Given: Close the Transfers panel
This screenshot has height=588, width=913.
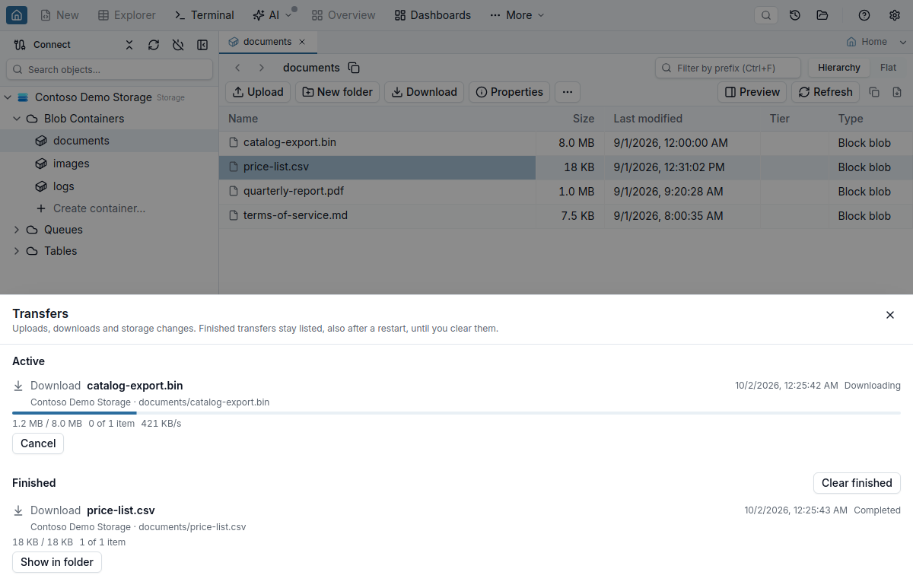Looking at the screenshot, I should click(890, 315).
